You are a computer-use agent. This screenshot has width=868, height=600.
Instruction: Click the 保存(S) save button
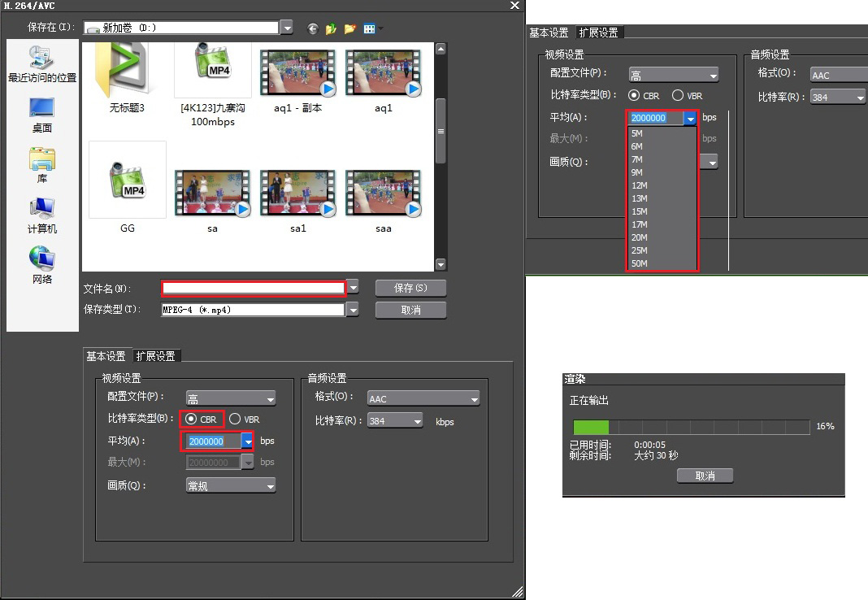coord(410,288)
